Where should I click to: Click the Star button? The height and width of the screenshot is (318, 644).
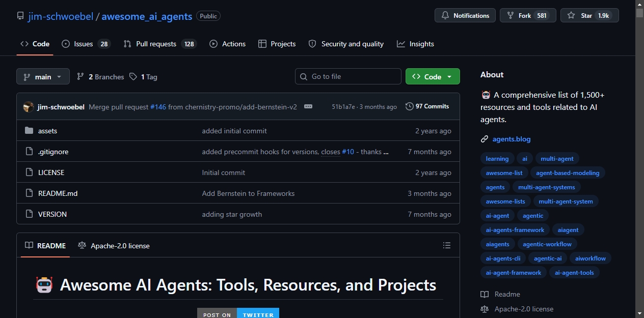[x=589, y=16]
